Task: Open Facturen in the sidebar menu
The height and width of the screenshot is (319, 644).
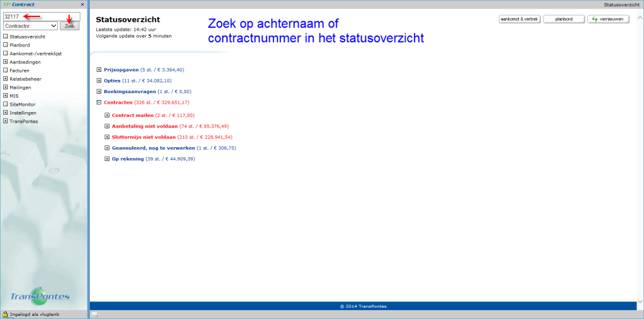Action: point(19,70)
